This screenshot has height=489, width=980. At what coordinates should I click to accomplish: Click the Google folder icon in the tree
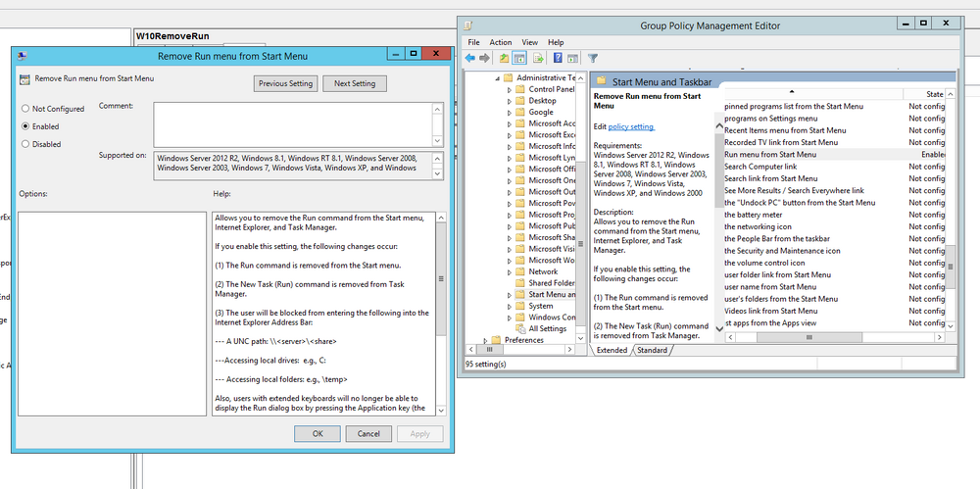[519, 112]
